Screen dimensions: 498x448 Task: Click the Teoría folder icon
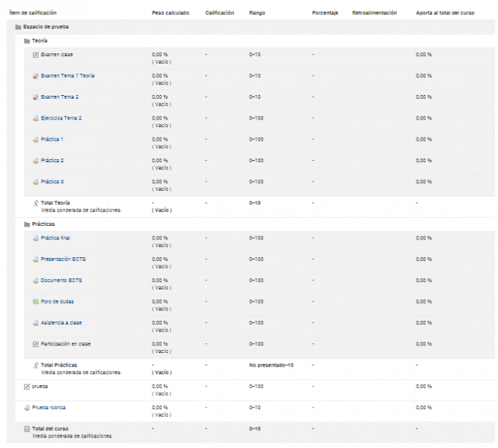click(x=27, y=41)
